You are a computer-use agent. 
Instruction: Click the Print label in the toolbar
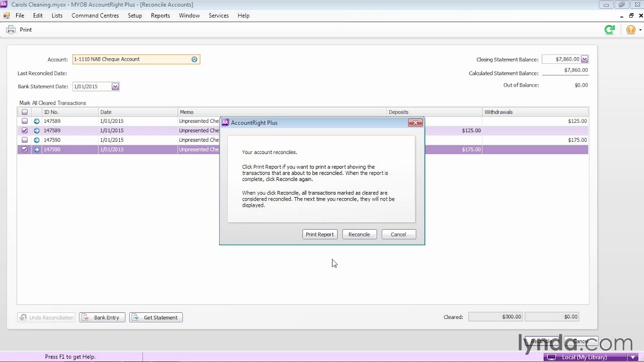tap(26, 30)
